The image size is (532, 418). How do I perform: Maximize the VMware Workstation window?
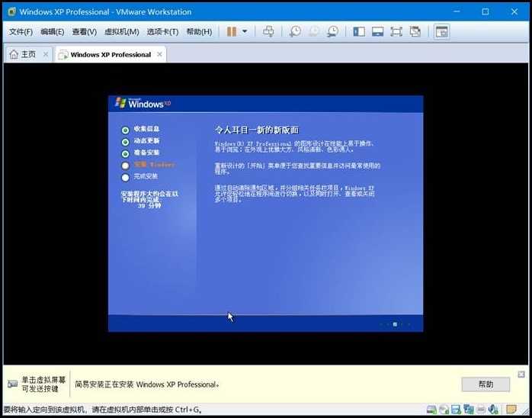pyautogui.click(x=486, y=11)
